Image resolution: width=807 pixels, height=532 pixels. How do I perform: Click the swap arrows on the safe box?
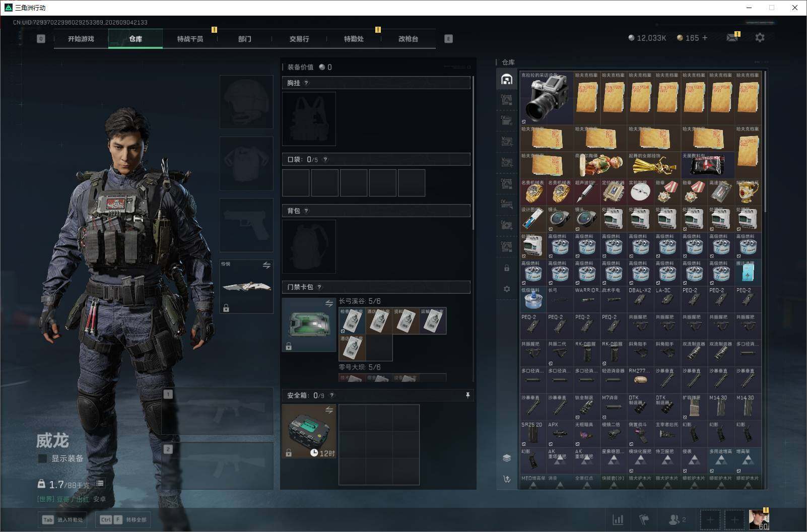329,410
